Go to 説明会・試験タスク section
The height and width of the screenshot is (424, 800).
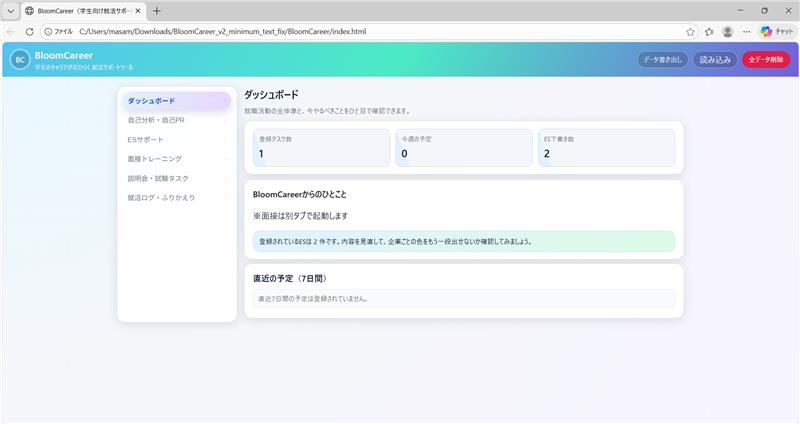click(176, 178)
